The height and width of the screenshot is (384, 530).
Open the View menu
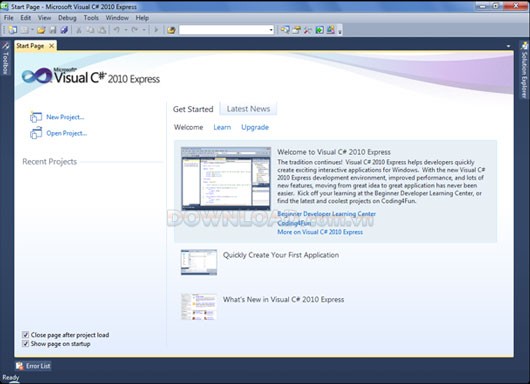[44, 18]
